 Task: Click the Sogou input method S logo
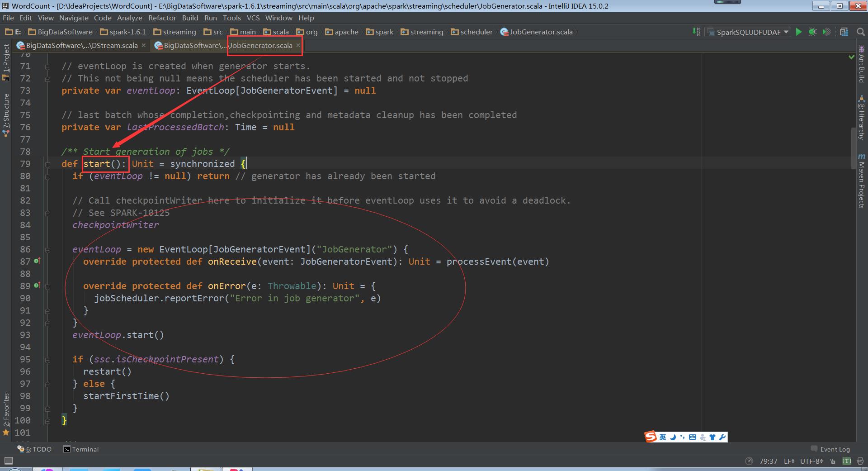[x=651, y=437]
